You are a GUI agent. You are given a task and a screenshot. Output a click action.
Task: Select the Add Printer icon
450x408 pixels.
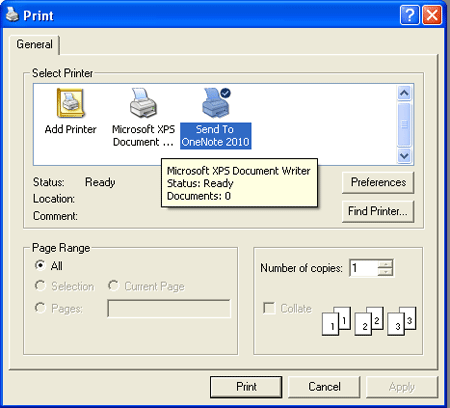click(x=70, y=103)
